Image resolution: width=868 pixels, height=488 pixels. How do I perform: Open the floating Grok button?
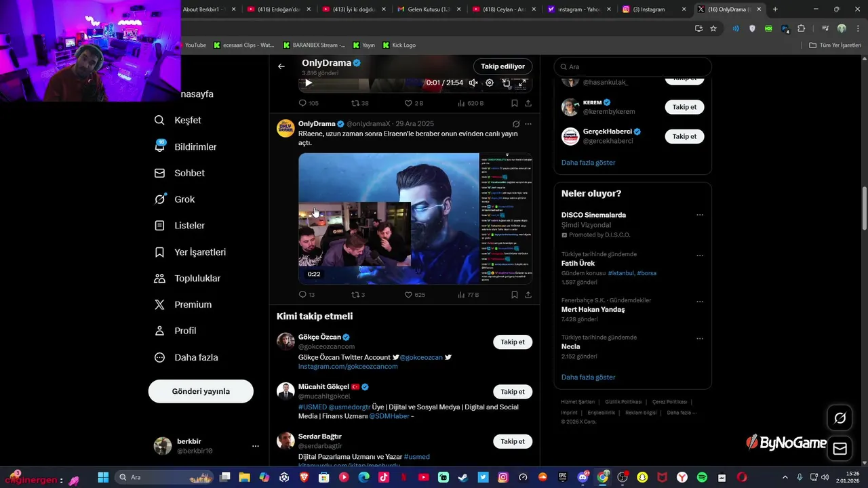840,418
